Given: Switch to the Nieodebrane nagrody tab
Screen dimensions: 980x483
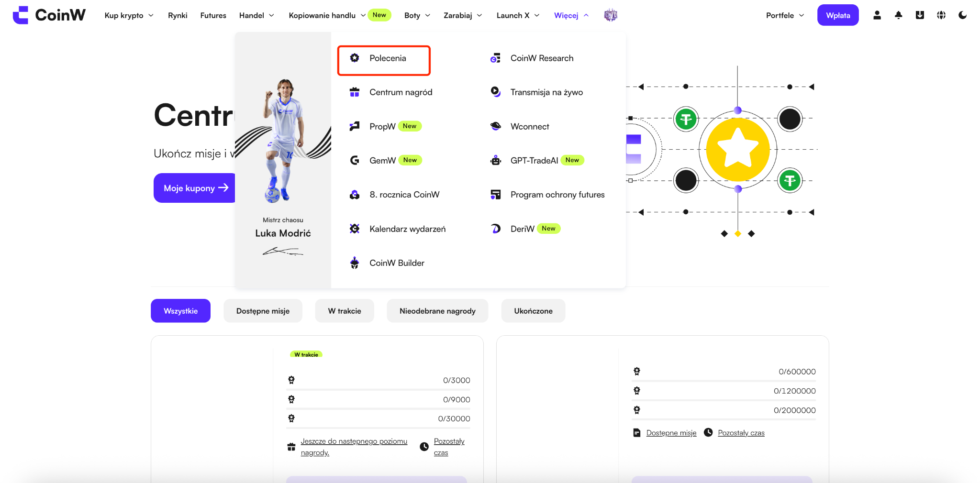Looking at the screenshot, I should [437, 311].
